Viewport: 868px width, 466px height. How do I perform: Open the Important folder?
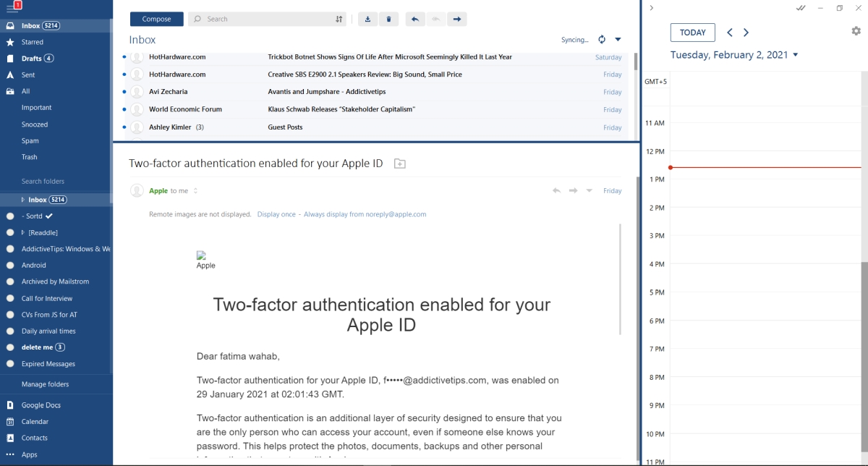[x=36, y=108]
